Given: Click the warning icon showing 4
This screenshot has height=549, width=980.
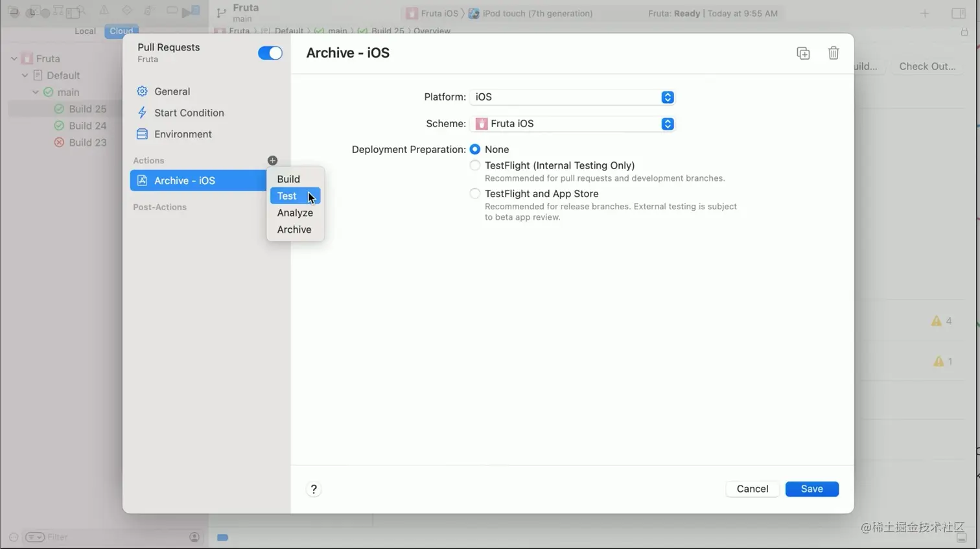Looking at the screenshot, I should (936, 321).
